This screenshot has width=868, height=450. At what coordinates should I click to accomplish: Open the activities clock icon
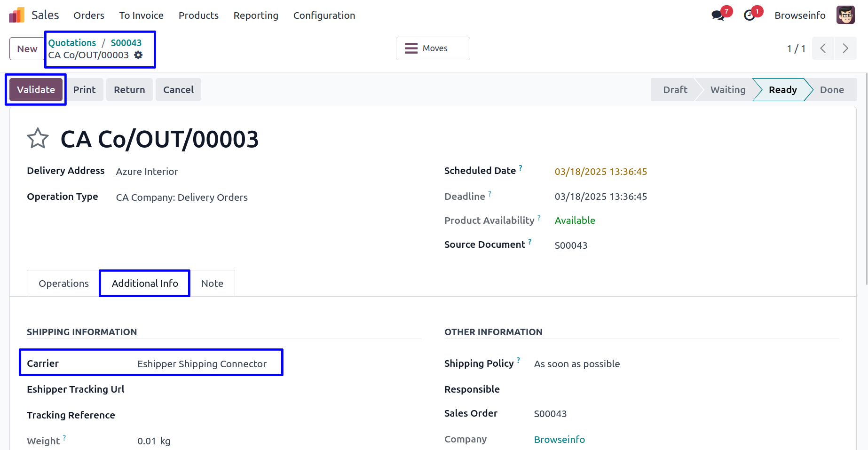pos(750,16)
